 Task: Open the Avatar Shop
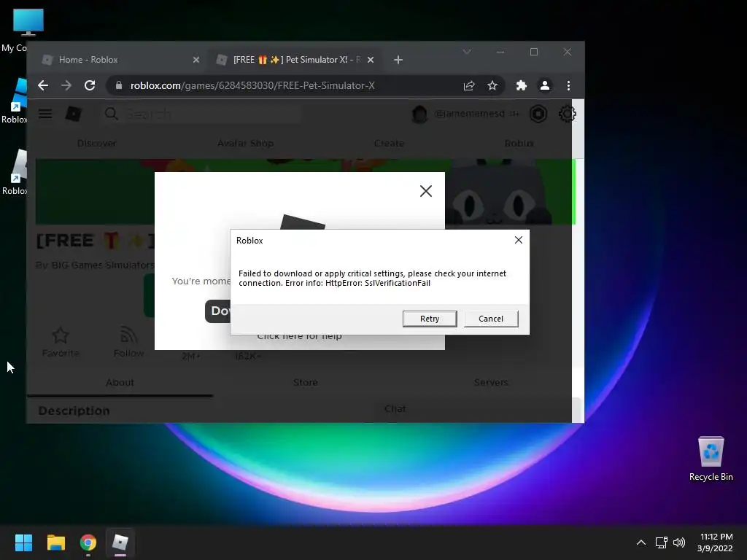point(245,144)
